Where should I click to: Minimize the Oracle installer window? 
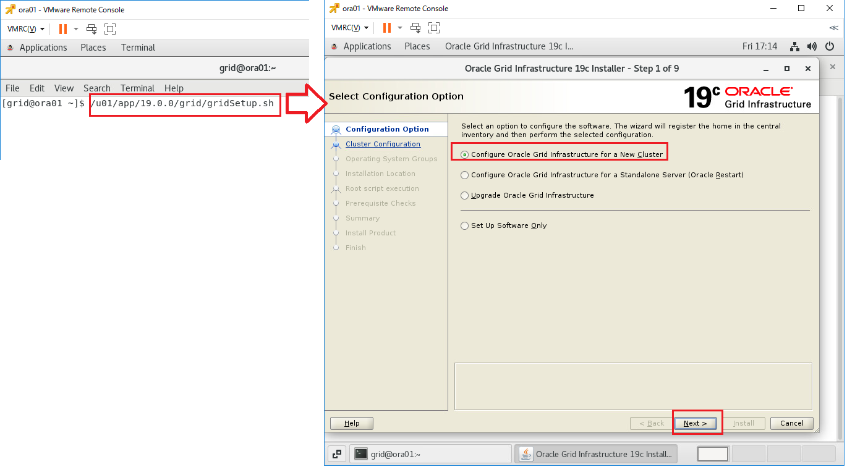coord(766,69)
